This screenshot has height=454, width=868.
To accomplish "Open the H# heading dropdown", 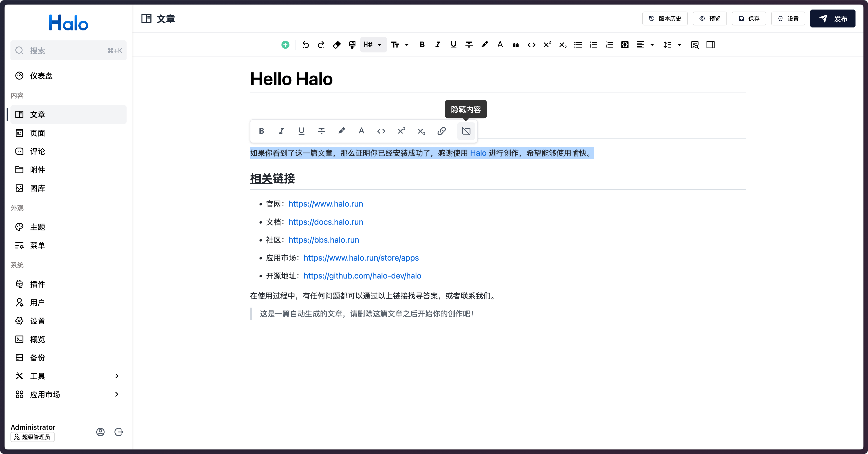I will [373, 45].
